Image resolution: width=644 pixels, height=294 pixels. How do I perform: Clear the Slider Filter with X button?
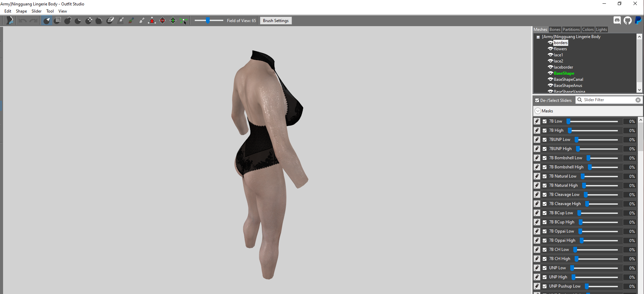click(x=638, y=100)
